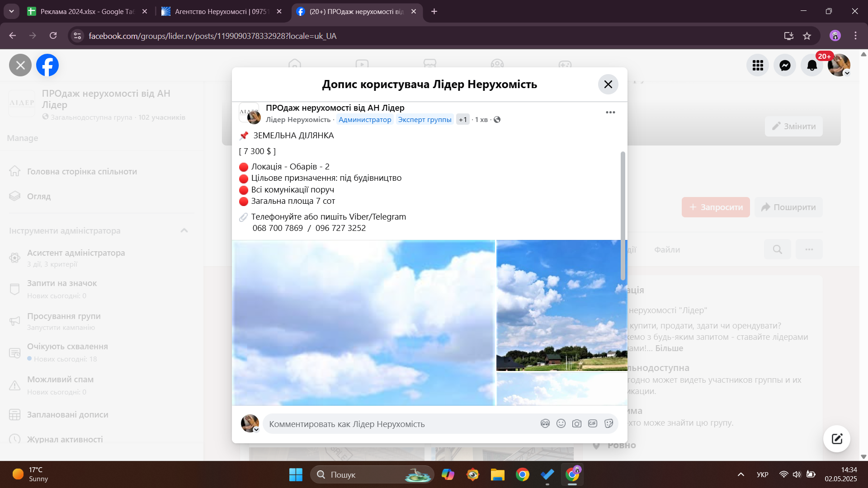Close the post dialog with the X
868x488 pixels.
(x=608, y=84)
